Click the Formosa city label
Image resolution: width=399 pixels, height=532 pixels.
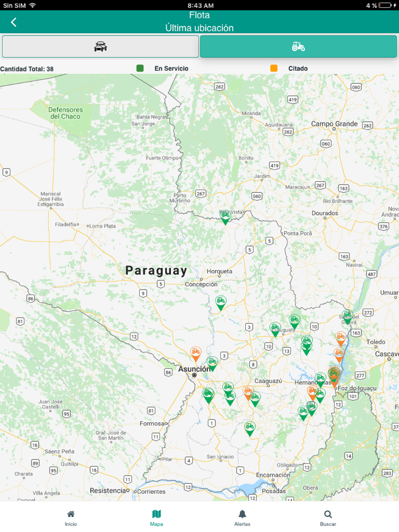(x=152, y=424)
